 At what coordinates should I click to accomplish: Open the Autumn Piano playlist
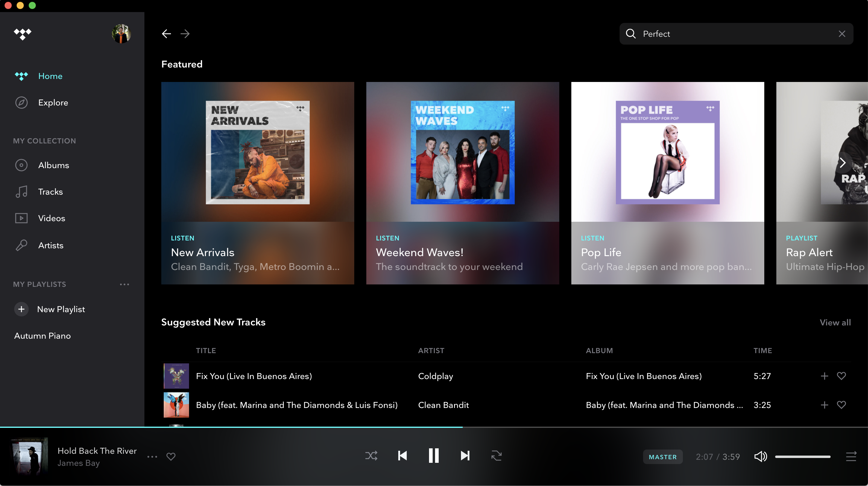click(43, 336)
